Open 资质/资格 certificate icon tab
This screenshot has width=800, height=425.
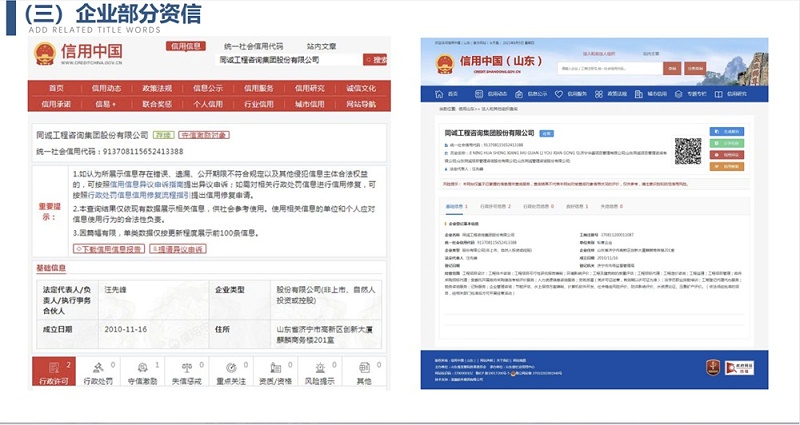click(x=276, y=371)
